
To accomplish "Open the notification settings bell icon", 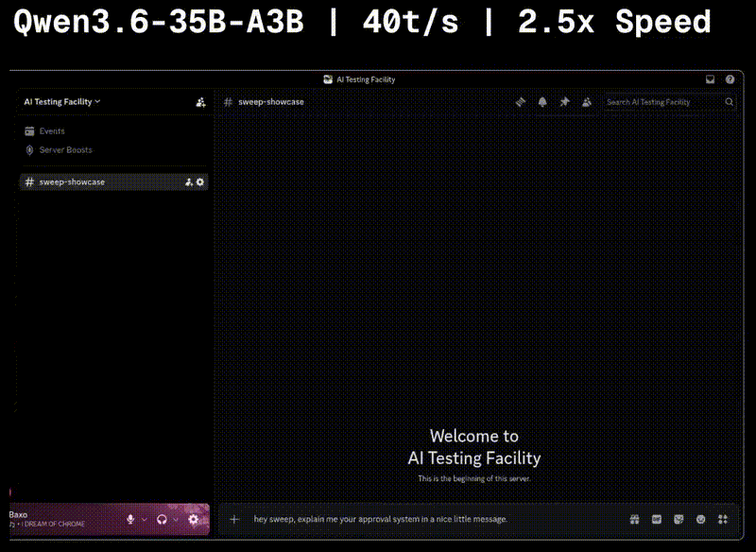I will pos(542,102).
